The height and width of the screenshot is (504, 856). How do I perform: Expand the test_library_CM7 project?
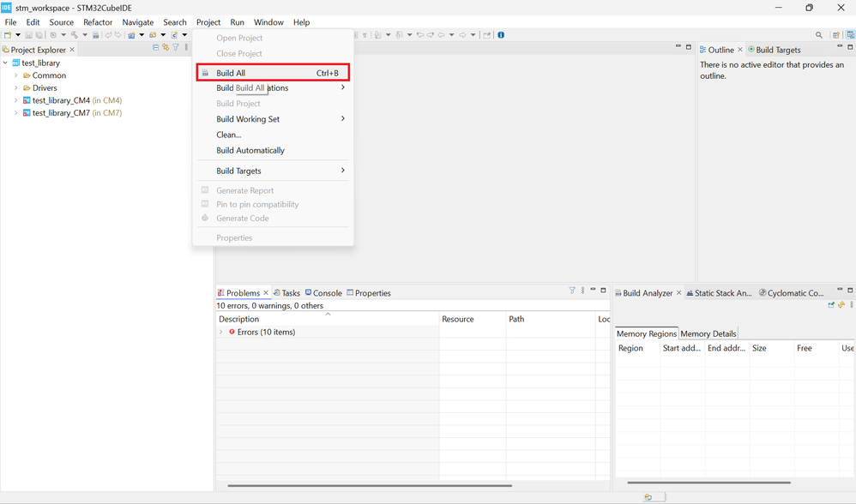pyautogui.click(x=15, y=113)
